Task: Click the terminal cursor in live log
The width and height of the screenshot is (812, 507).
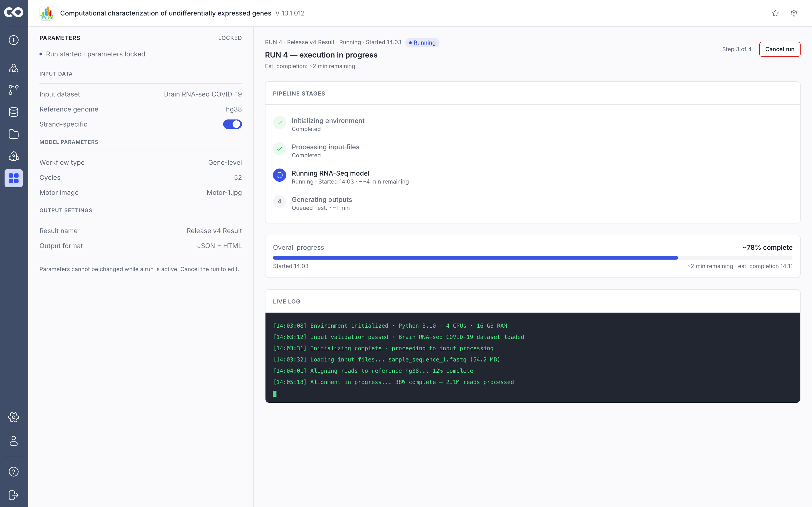Action: pyautogui.click(x=275, y=394)
